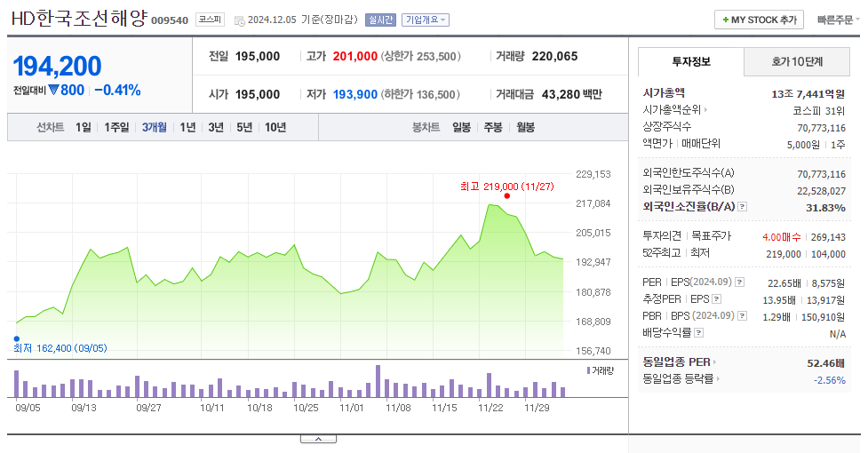
Task: Select the 3개월 line chart period
Action: coord(155,128)
